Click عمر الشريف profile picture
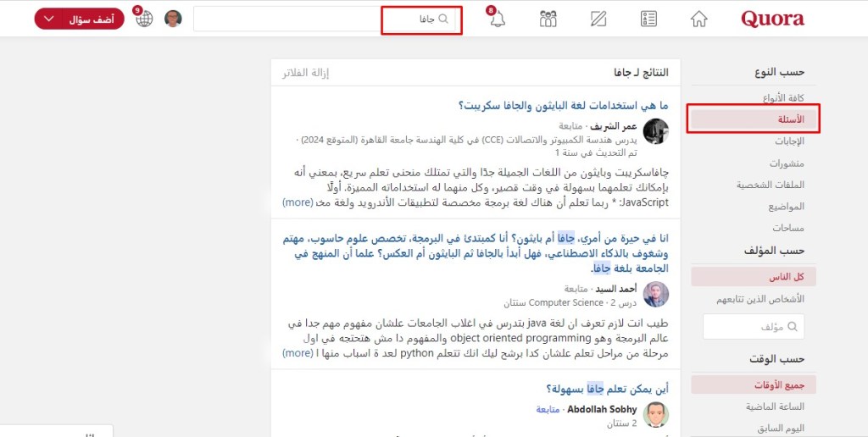 [656, 131]
